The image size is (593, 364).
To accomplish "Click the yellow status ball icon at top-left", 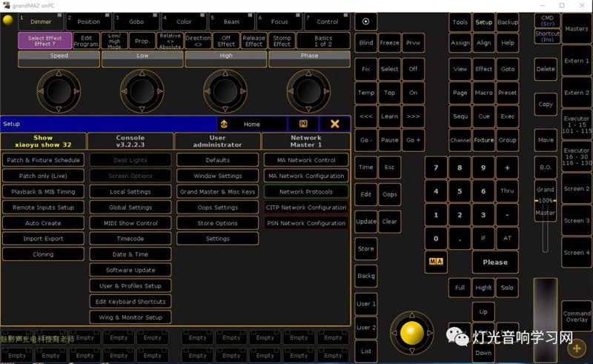I will [7, 20].
